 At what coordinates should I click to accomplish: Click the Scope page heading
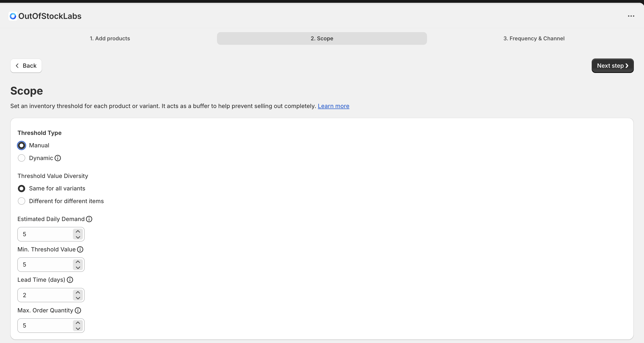point(26,91)
